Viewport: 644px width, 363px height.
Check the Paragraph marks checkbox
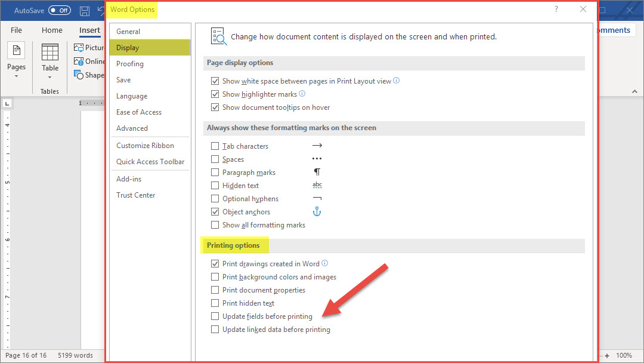(x=215, y=173)
